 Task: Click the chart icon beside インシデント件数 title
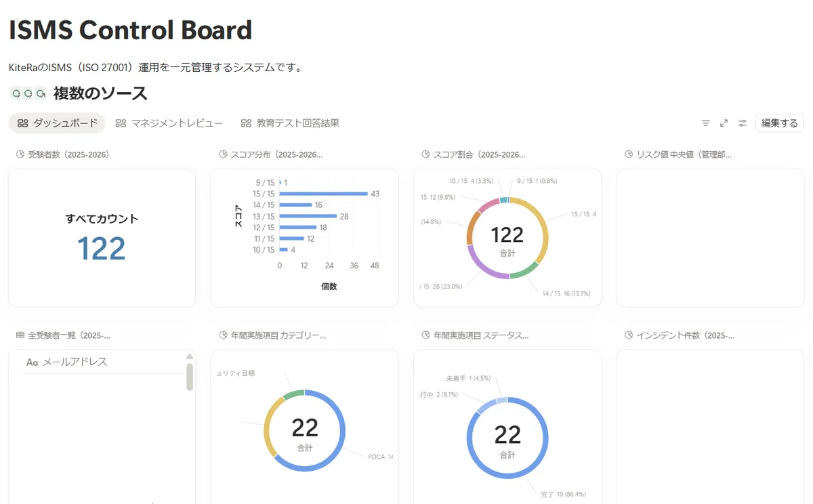tap(629, 335)
